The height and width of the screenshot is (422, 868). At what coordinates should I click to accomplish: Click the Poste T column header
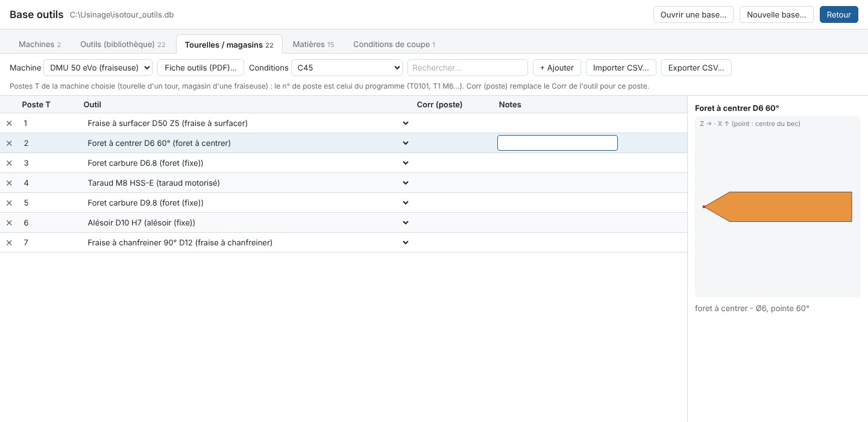pos(36,104)
